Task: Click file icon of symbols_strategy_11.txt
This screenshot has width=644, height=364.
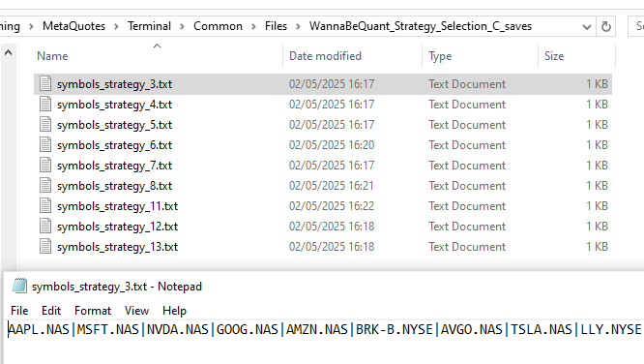Action: click(x=45, y=205)
